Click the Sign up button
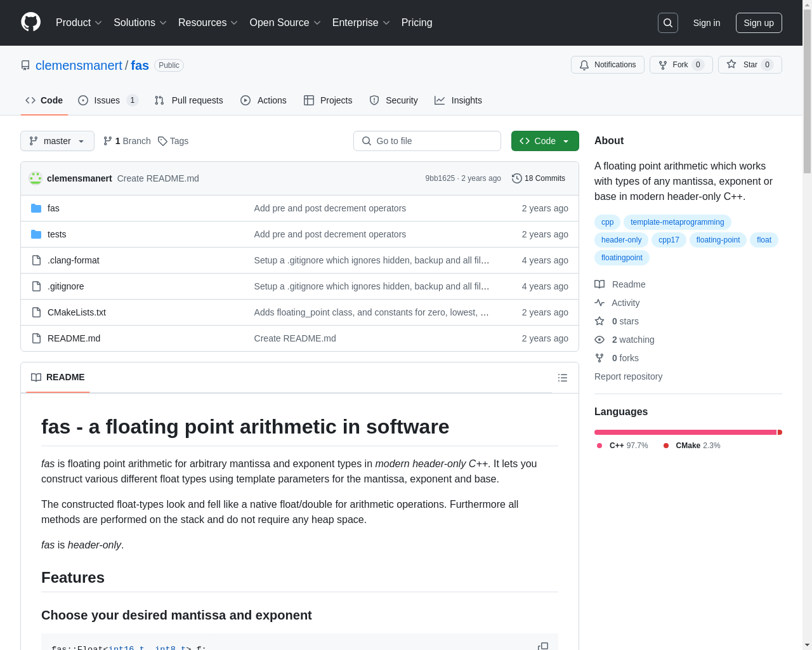812x650 pixels. [x=759, y=23]
